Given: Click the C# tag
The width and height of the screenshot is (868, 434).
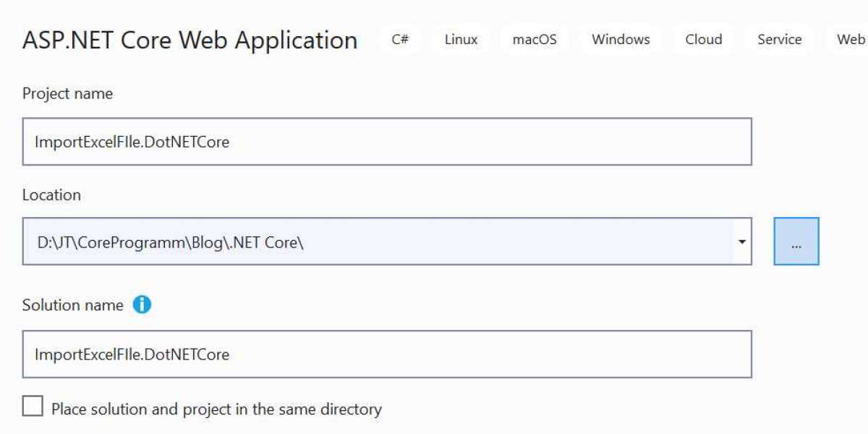Looking at the screenshot, I should point(400,39).
